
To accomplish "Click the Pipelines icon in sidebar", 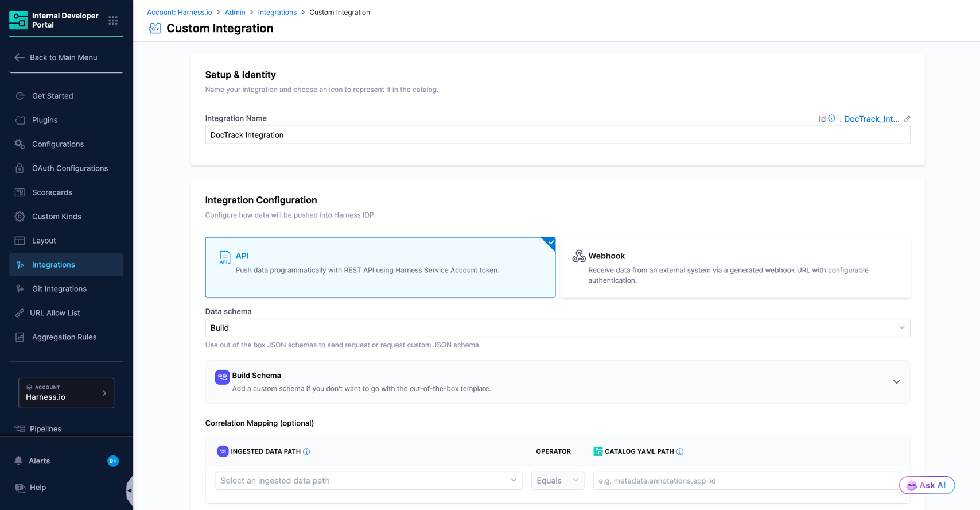I will [20, 429].
